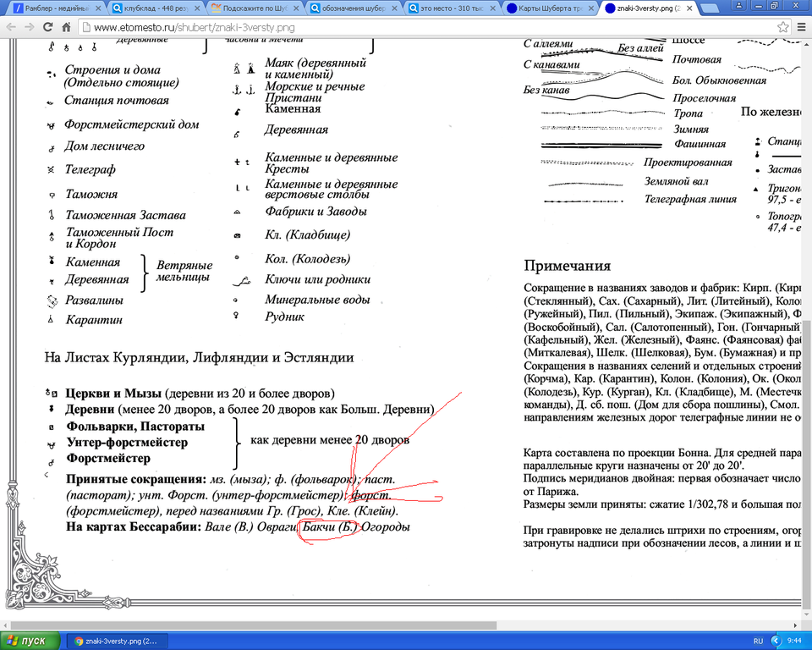812x650 pixels.
Task: Bookmark this page with the star
Action: [x=783, y=27]
